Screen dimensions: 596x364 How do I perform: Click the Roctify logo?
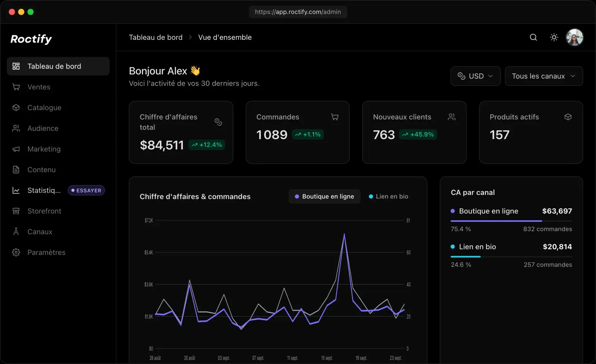31,39
